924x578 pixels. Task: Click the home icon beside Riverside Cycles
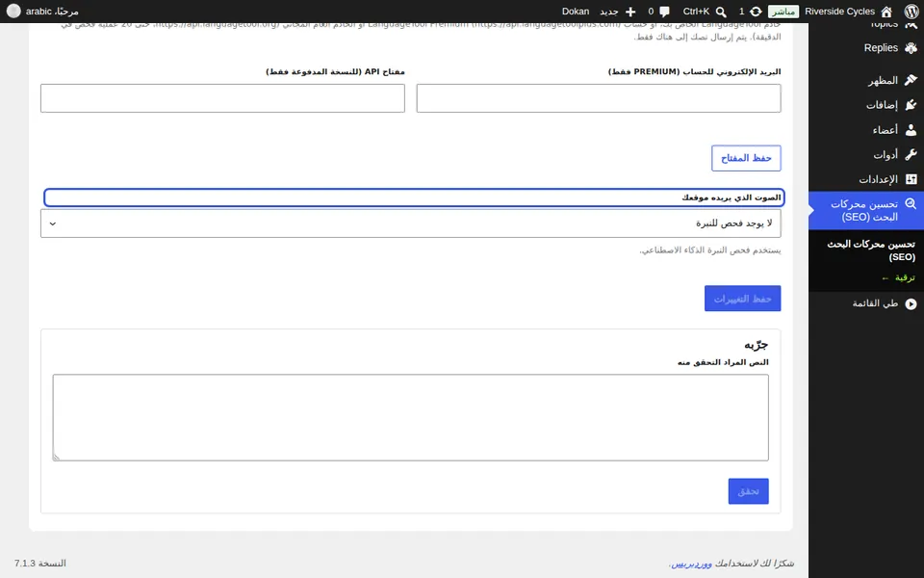886,12
